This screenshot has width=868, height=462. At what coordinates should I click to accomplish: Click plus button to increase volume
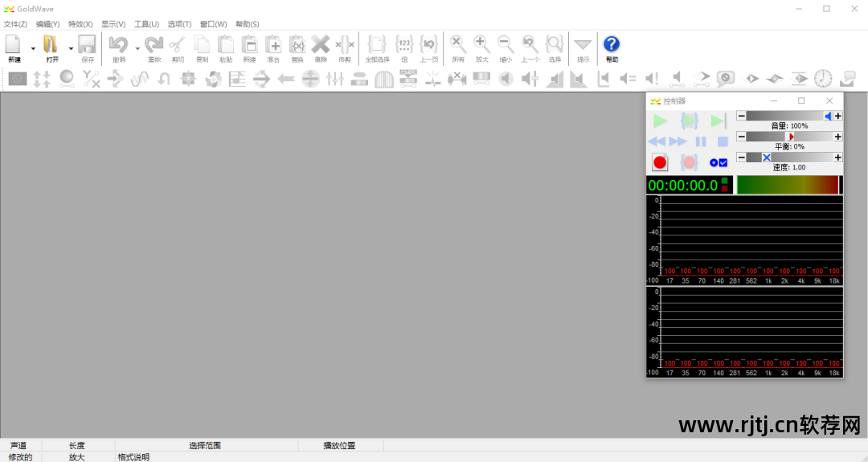(837, 116)
